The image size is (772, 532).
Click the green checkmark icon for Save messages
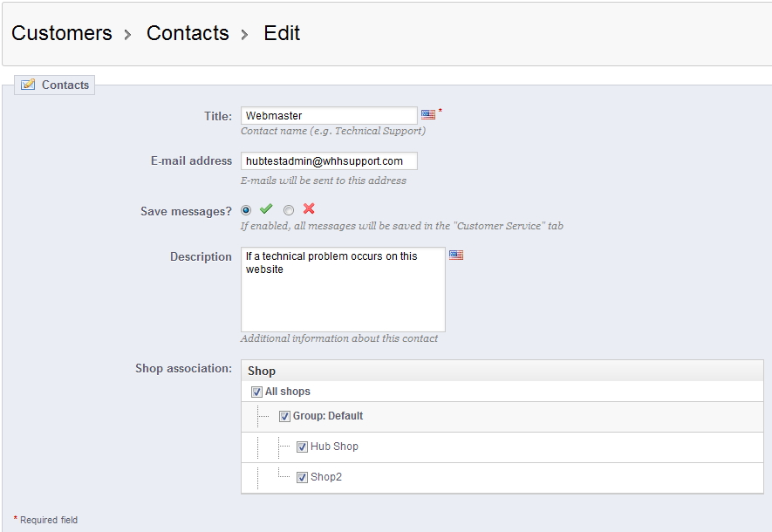(x=266, y=209)
